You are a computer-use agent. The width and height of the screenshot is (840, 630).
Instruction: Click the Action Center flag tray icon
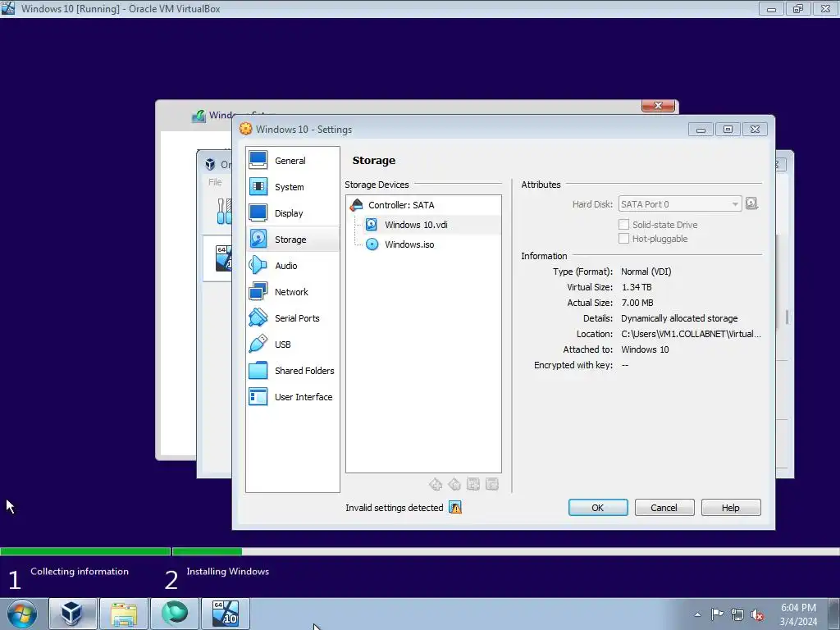[x=717, y=614]
